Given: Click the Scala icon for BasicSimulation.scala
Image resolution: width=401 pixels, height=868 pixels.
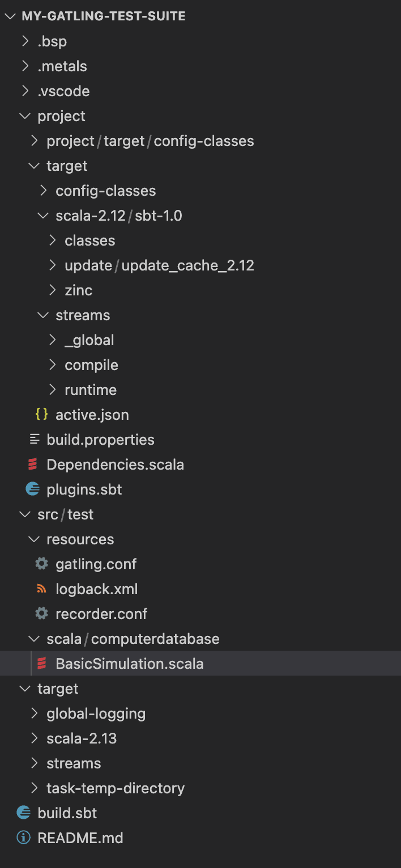Looking at the screenshot, I should click(x=41, y=663).
